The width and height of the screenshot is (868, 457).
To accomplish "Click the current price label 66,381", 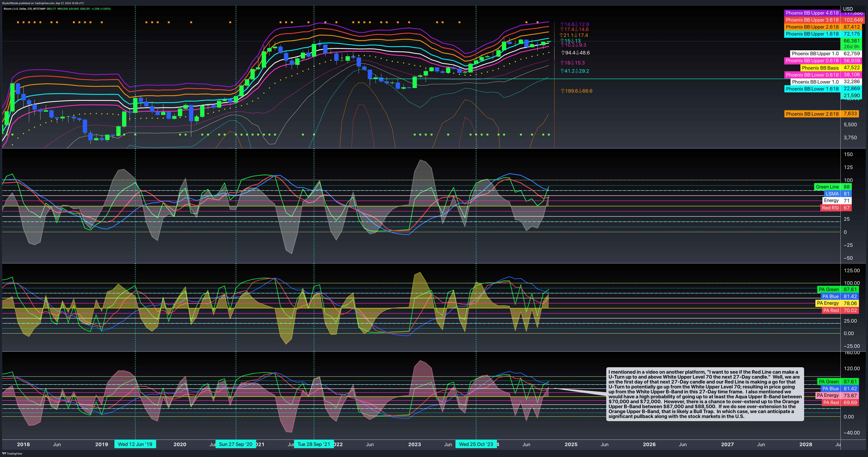I will [x=852, y=41].
